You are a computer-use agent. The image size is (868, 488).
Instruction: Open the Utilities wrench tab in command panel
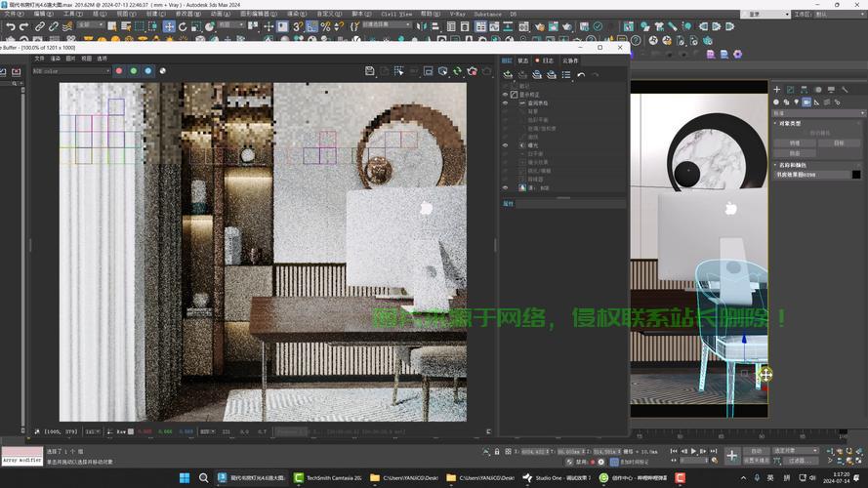(x=845, y=89)
